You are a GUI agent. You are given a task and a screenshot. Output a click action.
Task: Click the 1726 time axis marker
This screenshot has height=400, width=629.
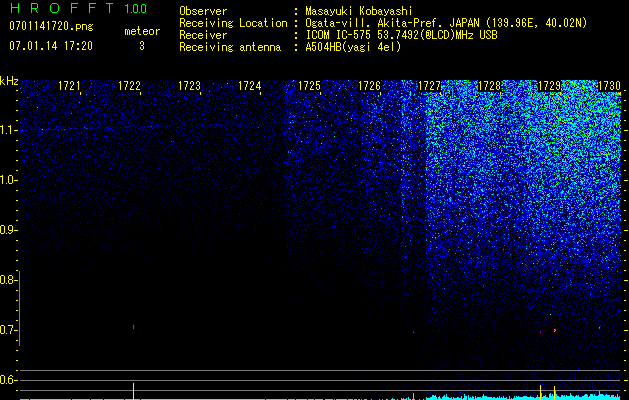(x=369, y=86)
